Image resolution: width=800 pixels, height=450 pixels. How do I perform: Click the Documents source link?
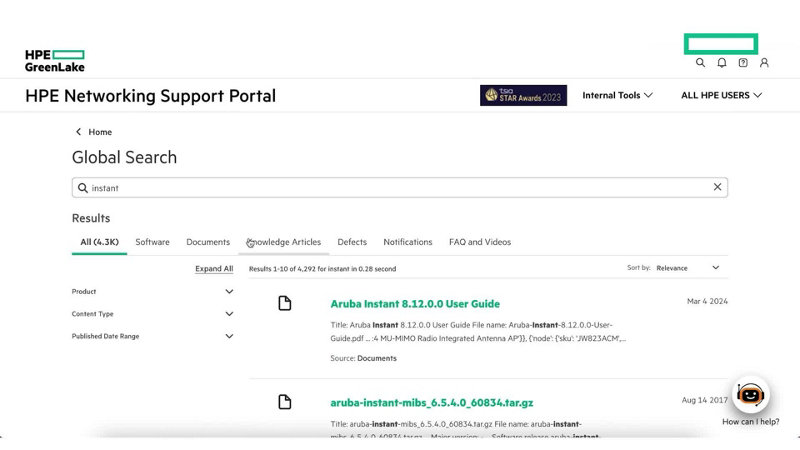pyautogui.click(x=377, y=359)
